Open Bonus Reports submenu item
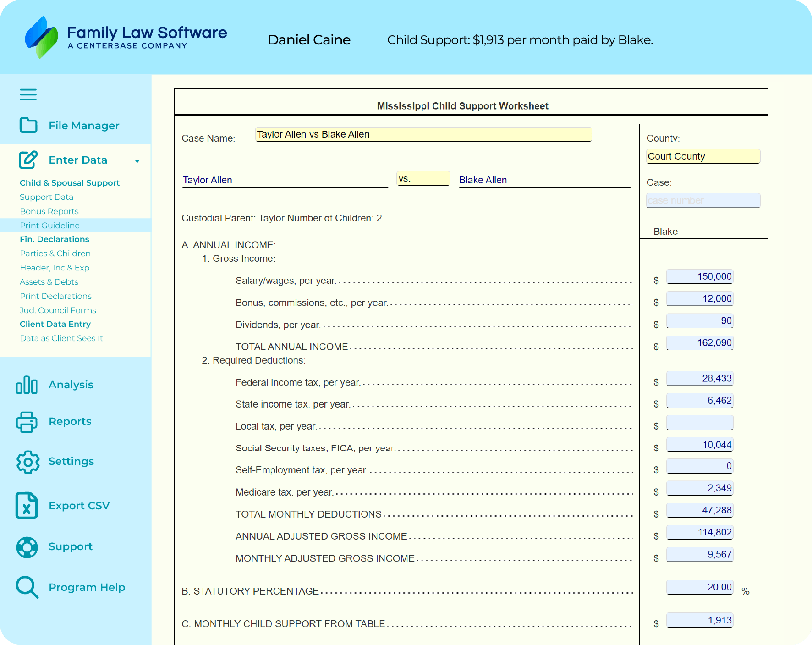This screenshot has height=645, width=812. [x=49, y=211]
